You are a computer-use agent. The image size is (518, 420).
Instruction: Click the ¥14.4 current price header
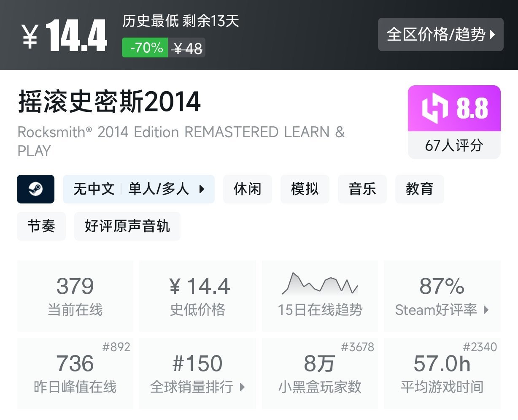65,36
